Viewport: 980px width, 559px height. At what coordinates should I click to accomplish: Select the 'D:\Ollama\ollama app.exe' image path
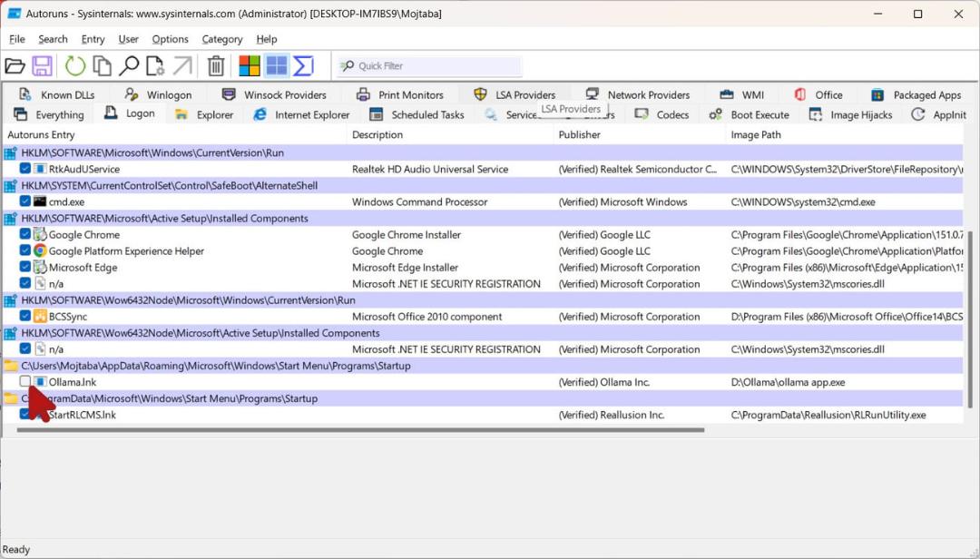point(788,382)
